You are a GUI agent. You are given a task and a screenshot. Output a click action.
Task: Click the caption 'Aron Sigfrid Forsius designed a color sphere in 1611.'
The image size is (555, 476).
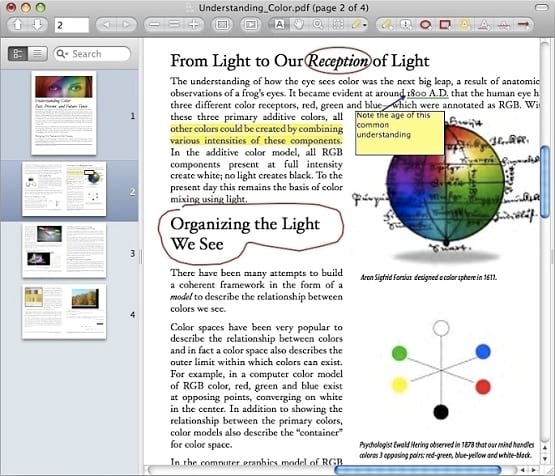click(x=428, y=277)
